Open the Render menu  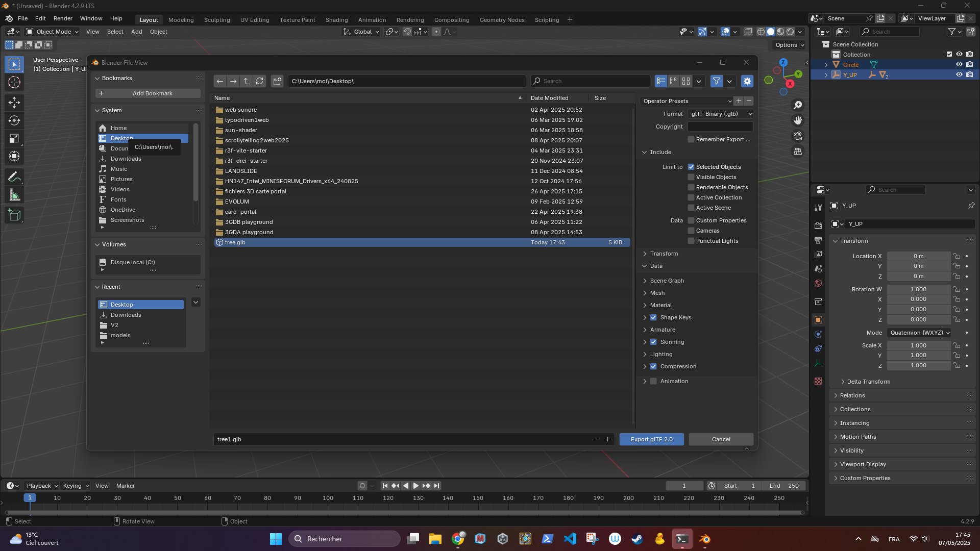pos(63,18)
